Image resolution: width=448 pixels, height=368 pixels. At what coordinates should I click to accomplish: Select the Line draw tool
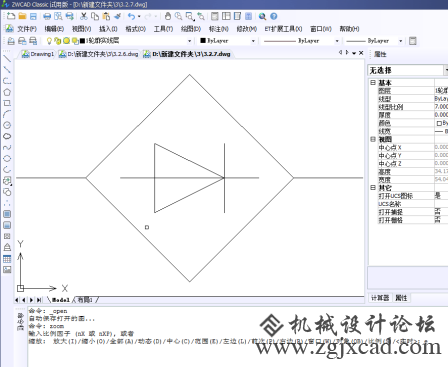(x=7, y=59)
